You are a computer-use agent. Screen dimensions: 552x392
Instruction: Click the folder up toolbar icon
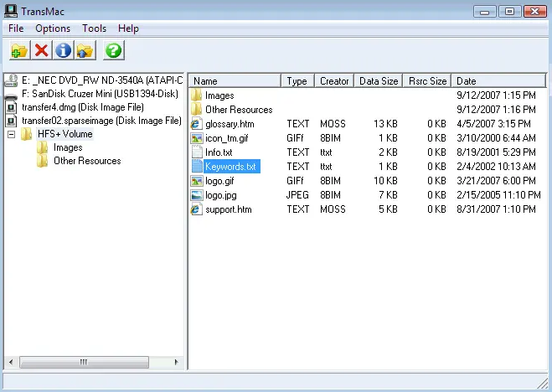click(85, 51)
